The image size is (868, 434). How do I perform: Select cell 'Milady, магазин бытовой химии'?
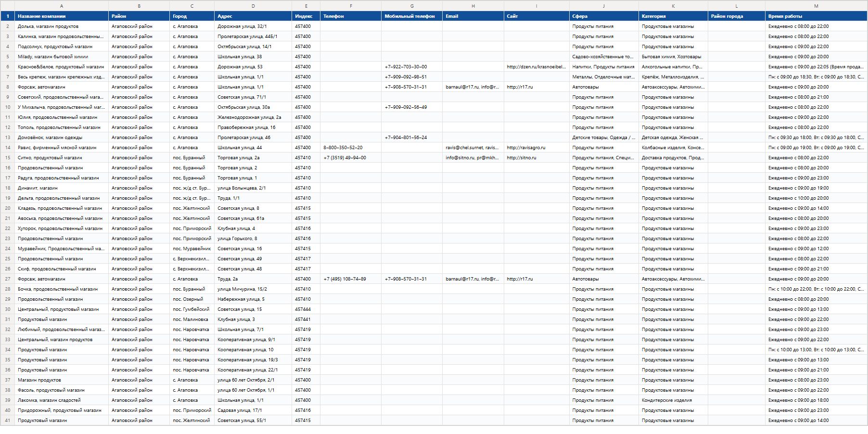[x=62, y=57]
